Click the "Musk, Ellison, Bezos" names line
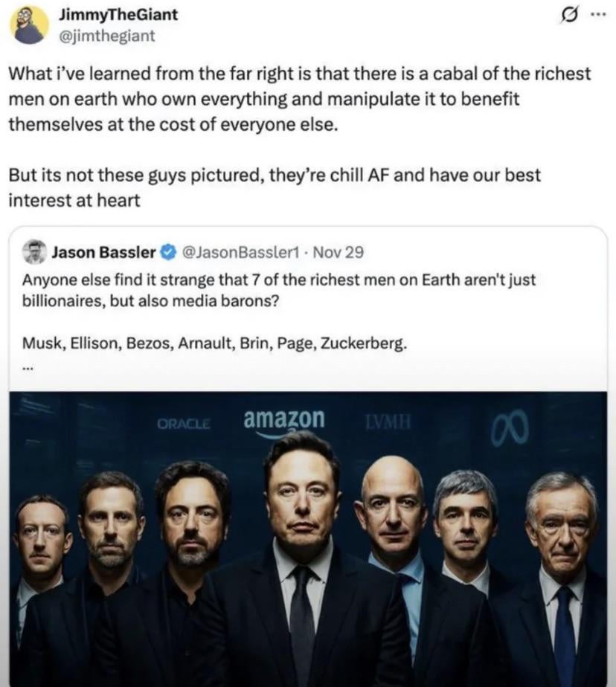This screenshot has height=687, width=616. coord(215,343)
